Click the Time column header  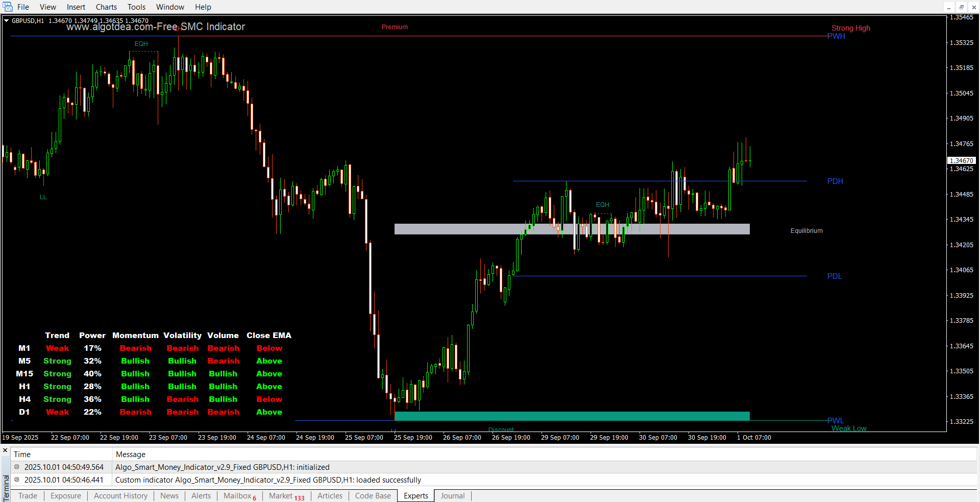pyautogui.click(x=22, y=454)
